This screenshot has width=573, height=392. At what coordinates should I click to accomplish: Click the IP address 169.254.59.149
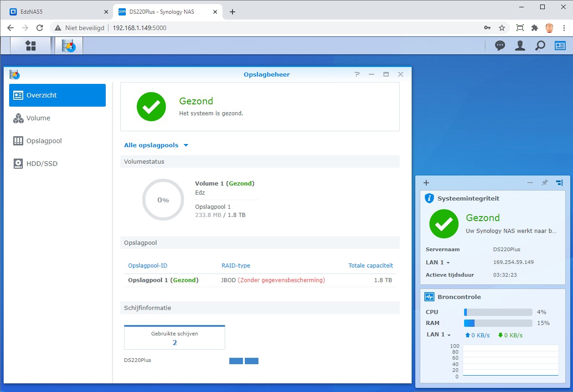(513, 263)
